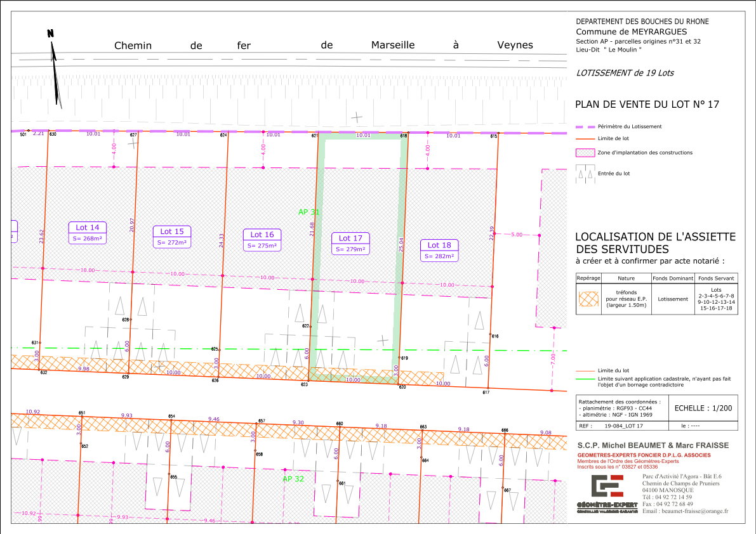756x534 pixels.
Task: Click the 'Limite suivant application cadastrale' legend text
Action: [x=665, y=382]
